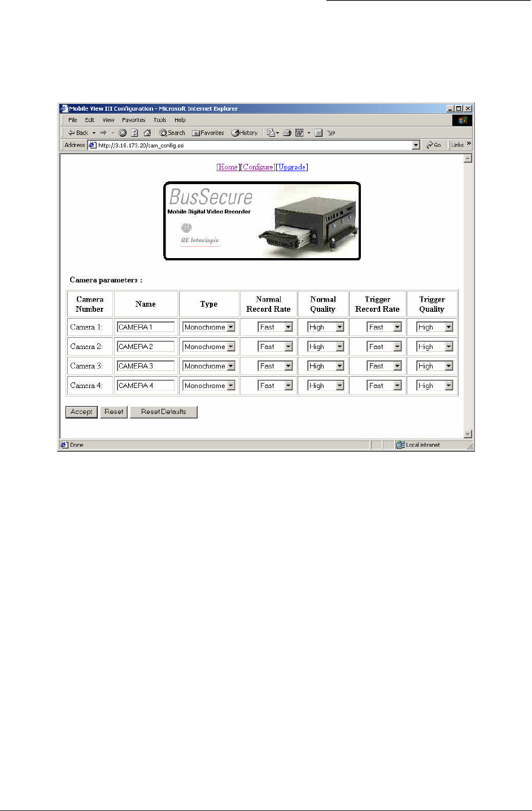Click the Camera 3 name field
The width and height of the screenshot is (532, 811).
[x=146, y=366]
